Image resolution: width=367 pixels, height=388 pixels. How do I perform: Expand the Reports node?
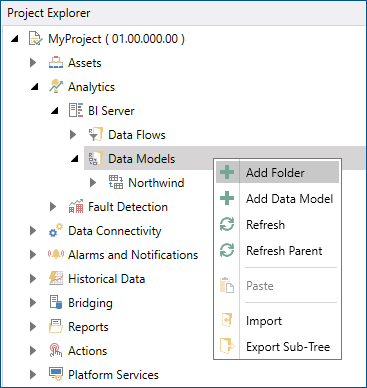[33, 327]
